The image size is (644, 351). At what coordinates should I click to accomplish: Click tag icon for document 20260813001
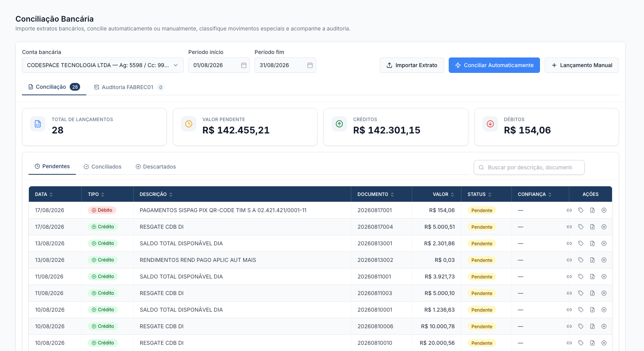point(581,243)
